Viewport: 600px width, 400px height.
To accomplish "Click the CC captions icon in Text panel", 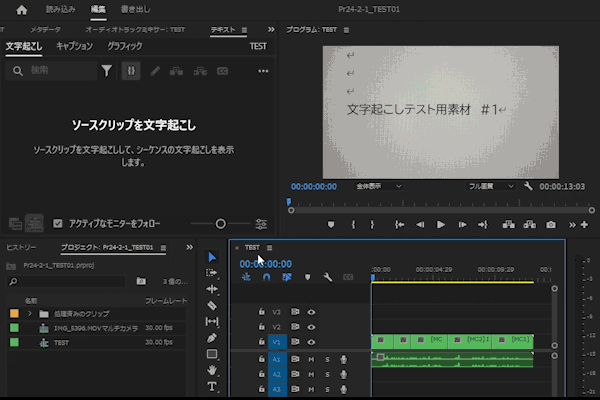I will [222, 71].
